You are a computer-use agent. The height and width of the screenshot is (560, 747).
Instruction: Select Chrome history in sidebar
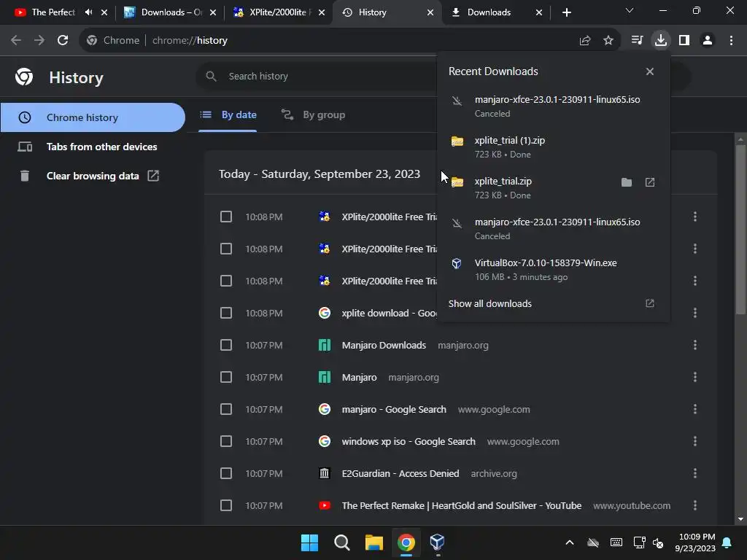pos(93,117)
